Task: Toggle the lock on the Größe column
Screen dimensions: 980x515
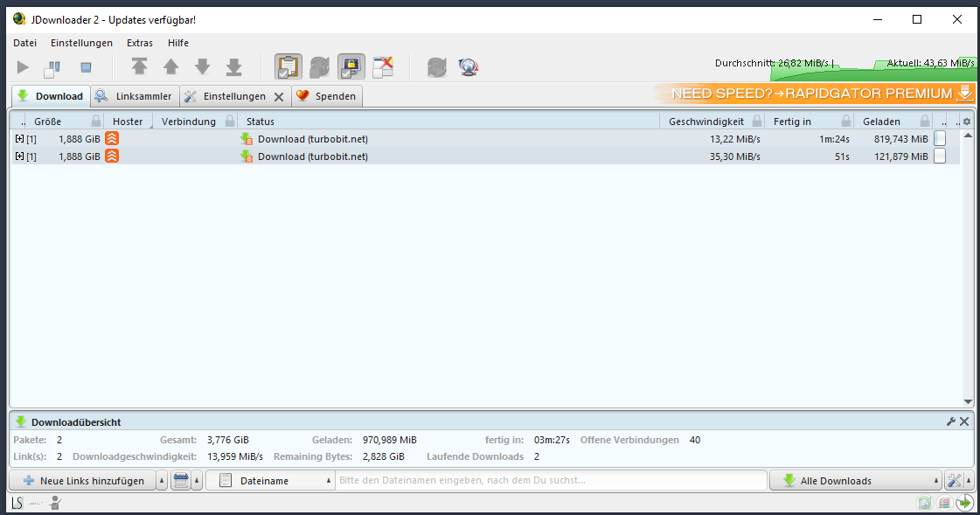Action: 95,122
